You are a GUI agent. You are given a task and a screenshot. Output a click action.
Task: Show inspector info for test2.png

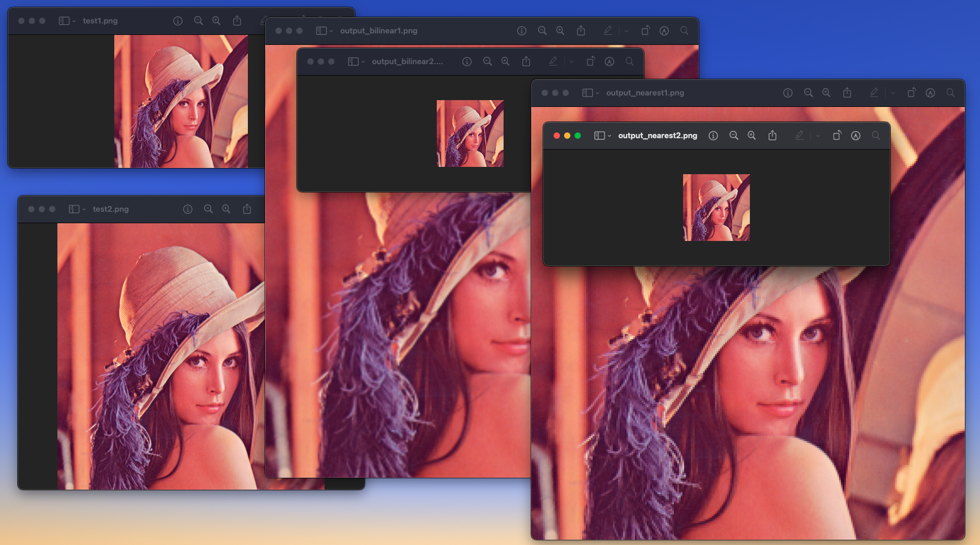(188, 209)
